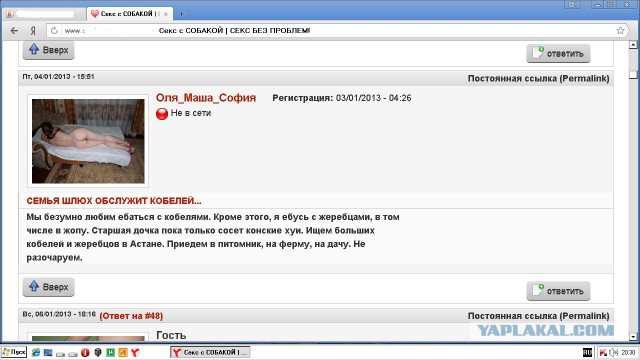Close the active tab with its x

point(166,14)
